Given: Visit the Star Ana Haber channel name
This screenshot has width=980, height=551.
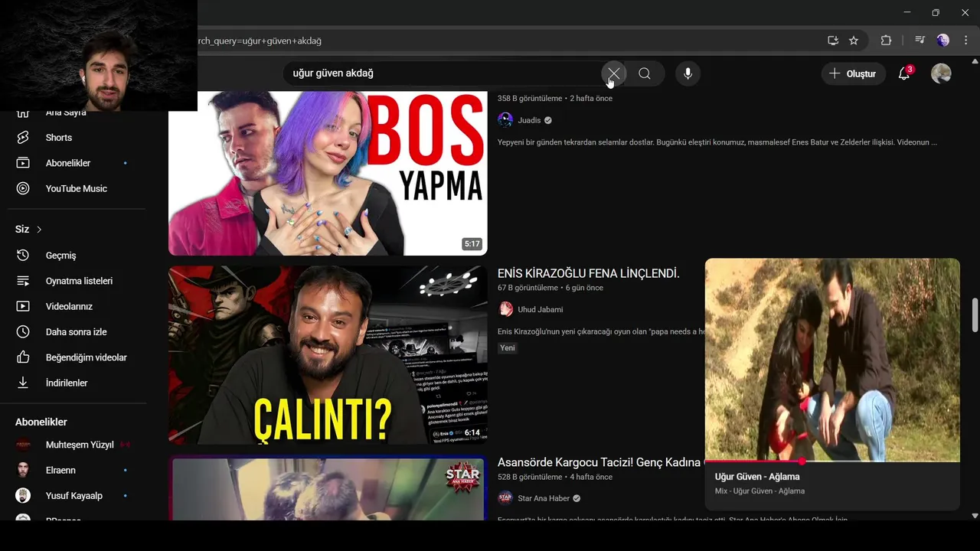Looking at the screenshot, I should tap(544, 498).
